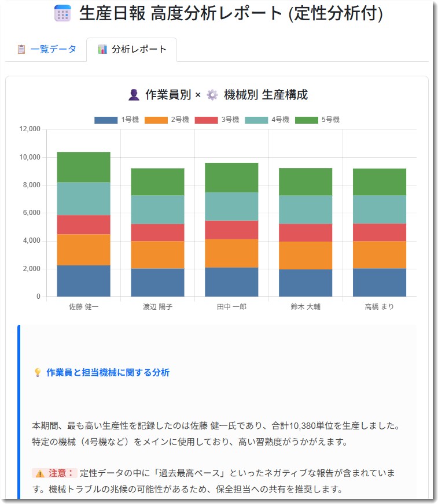The width and height of the screenshot is (438, 504).
Task: Click the 10,000 y-axis value
Action: pyautogui.click(x=30, y=157)
